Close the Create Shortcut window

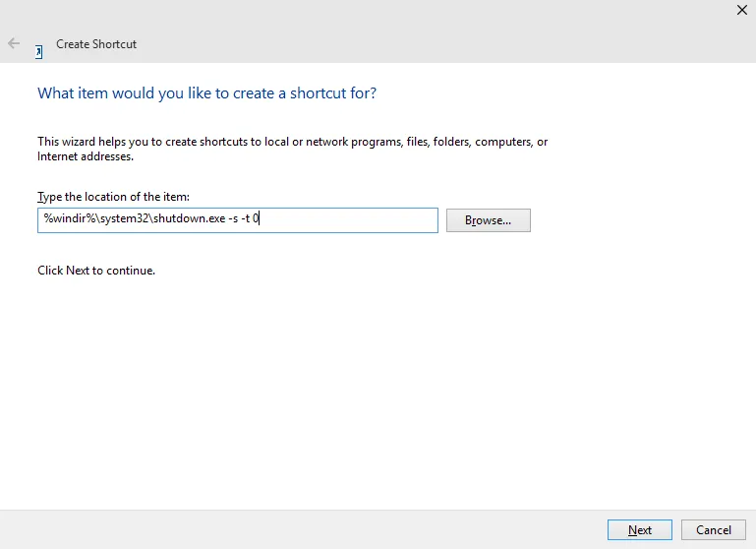(x=742, y=10)
